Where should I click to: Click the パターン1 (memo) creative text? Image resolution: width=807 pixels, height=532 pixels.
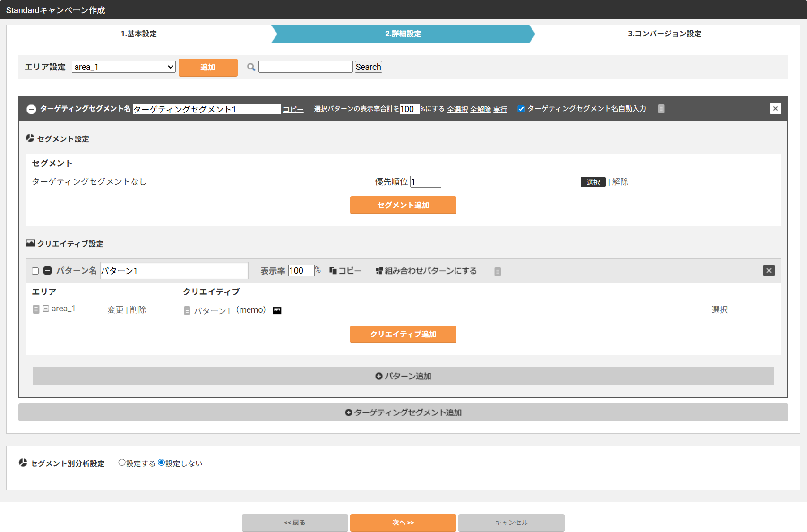230,310
